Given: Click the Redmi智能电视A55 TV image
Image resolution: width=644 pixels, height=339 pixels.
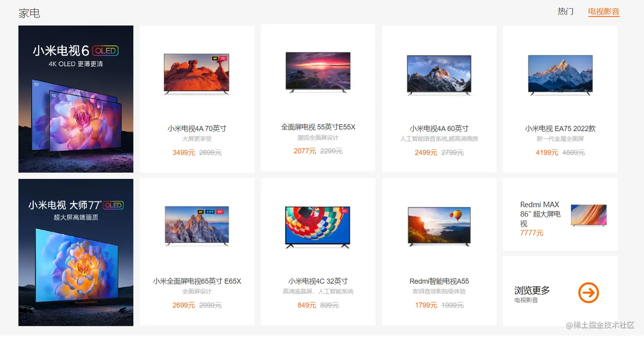Looking at the screenshot, I should 439,227.
